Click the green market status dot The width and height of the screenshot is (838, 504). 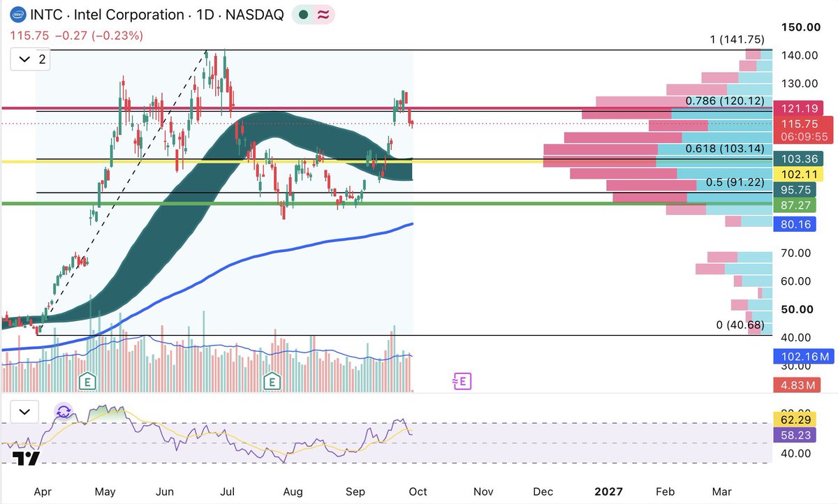tap(302, 15)
